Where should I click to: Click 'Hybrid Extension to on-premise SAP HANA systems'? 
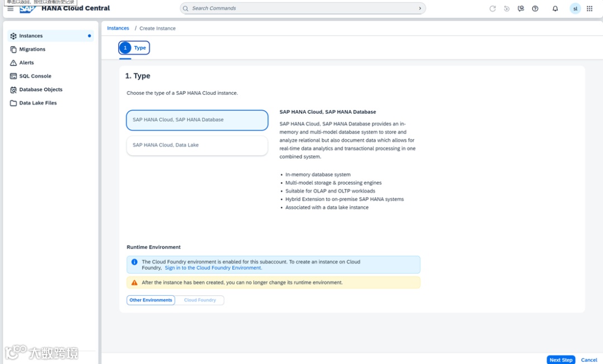click(x=344, y=199)
